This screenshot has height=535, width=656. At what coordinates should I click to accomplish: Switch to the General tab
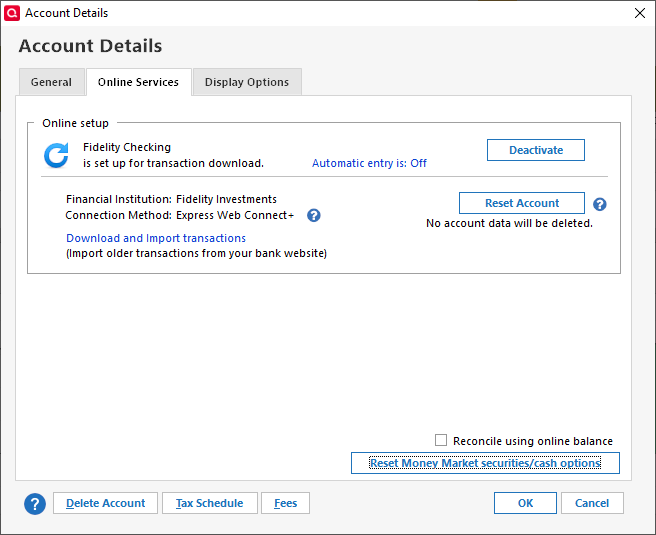[x=51, y=82]
